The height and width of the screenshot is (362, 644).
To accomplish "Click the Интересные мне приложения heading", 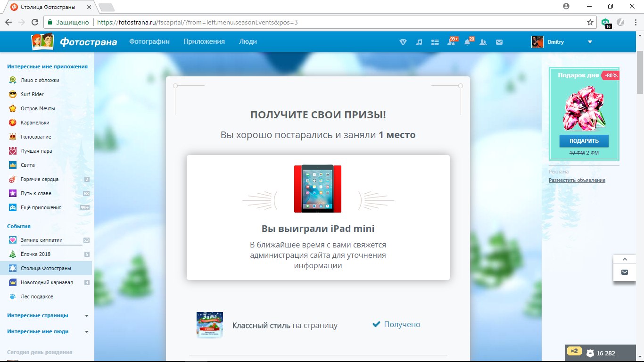I will tap(47, 66).
